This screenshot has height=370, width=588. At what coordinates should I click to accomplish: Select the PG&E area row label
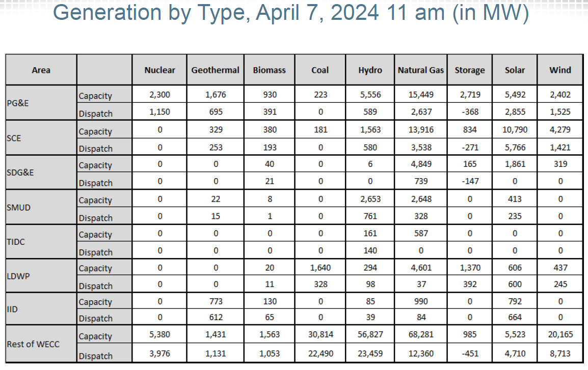18,103
